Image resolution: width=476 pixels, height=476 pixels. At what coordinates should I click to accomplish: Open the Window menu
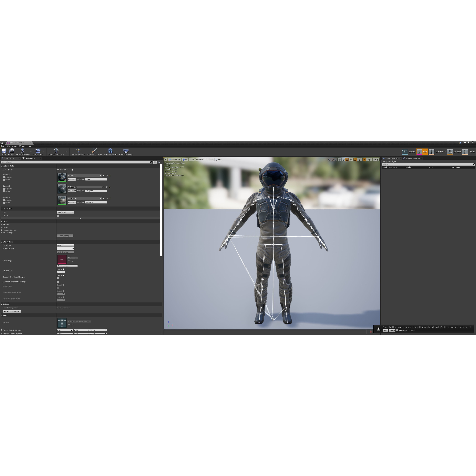(x=22, y=146)
